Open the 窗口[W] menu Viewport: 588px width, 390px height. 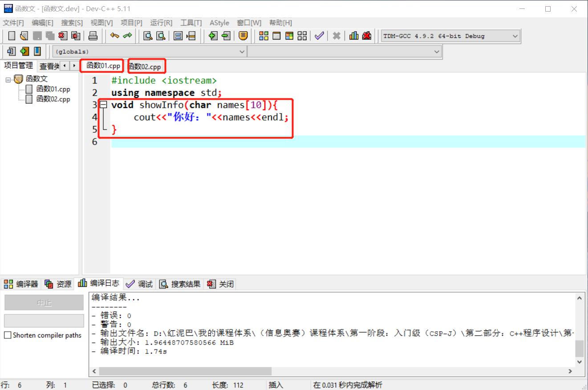pyautogui.click(x=249, y=23)
